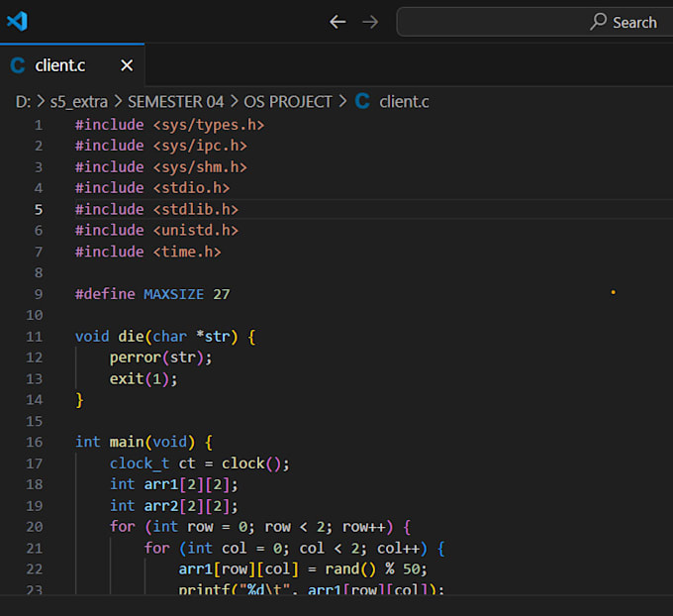This screenshot has height=616, width=673.
Task: Go forward with the right arrow
Action: 370,22
